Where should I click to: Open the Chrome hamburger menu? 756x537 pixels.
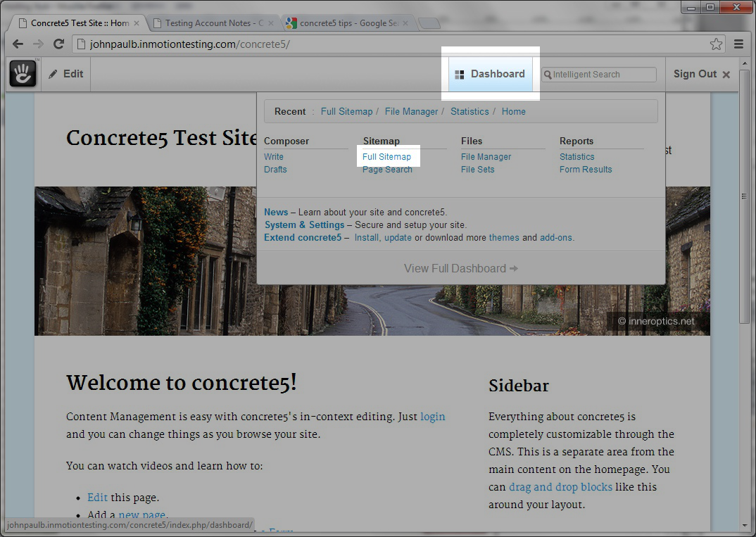738,44
